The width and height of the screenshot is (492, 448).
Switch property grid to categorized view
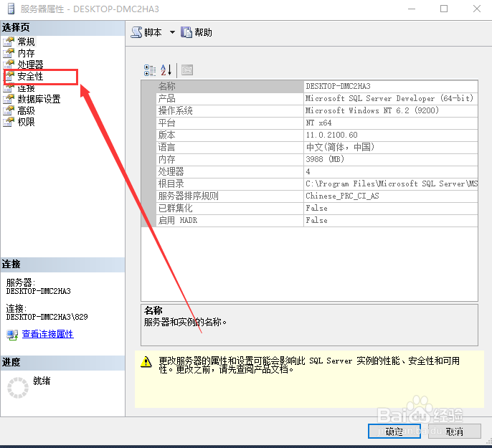point(150,70)
